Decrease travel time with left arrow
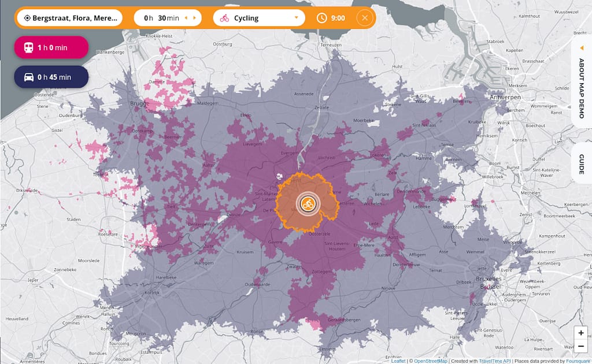This screenshot has height=364, width=592. (186, 18)
